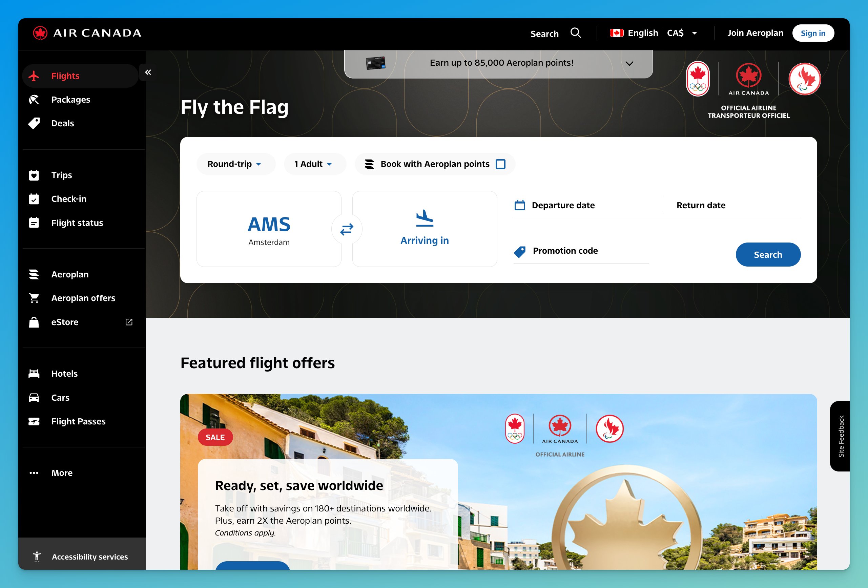The image size is (868, 588).
Task: Click Sign in at top right
Action: [813, 33]
